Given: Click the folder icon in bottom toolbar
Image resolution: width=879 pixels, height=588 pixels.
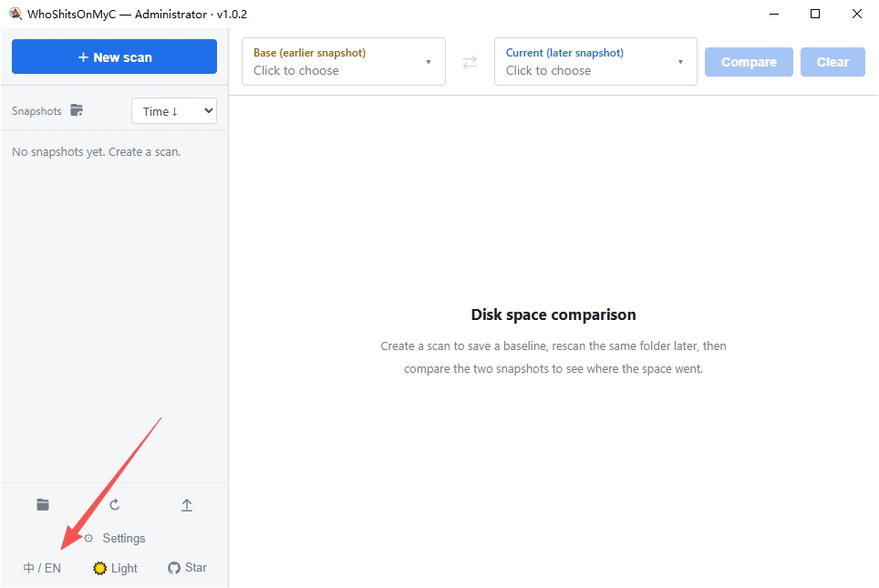Looking at the screenshot, I should (x=43, y=504).
